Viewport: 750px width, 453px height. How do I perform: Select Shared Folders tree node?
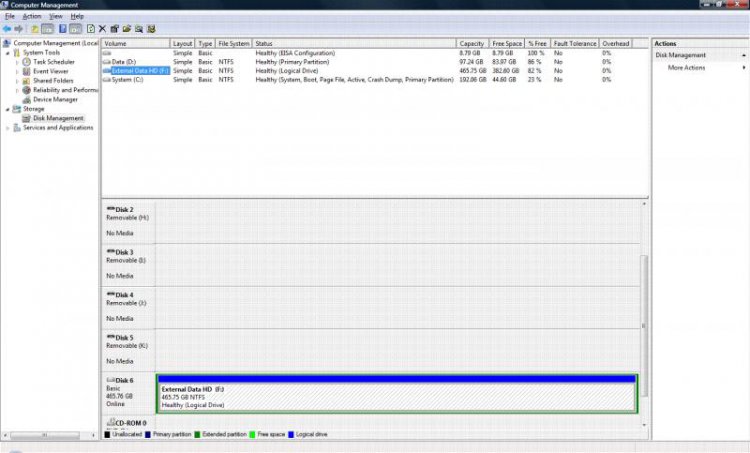[x=53, y=81]
